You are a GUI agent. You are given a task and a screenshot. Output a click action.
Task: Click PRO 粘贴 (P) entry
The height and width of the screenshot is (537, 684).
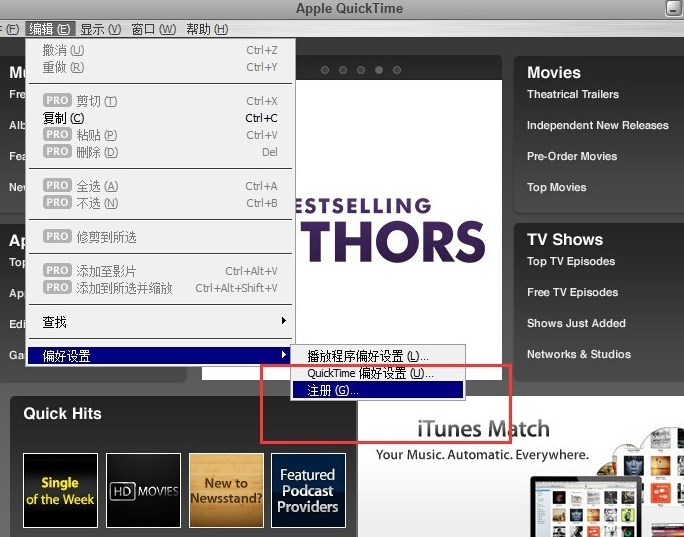tap(161, 135)
